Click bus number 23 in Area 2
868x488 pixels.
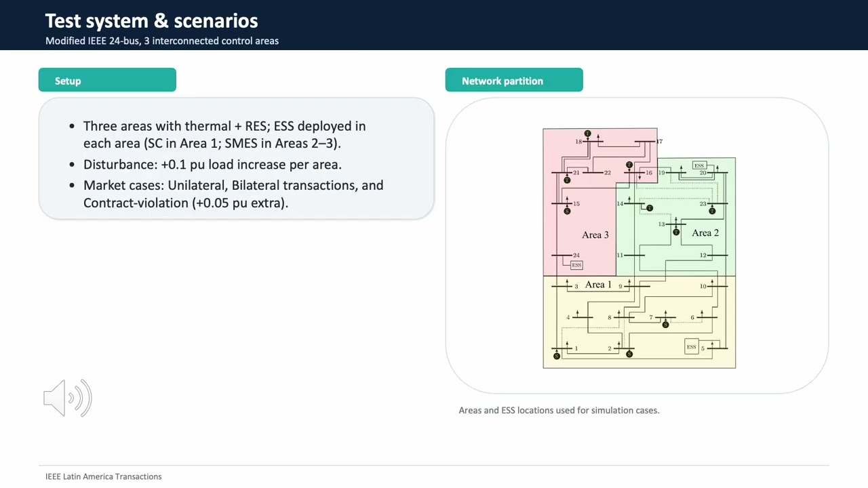click(x=703, y=204)
